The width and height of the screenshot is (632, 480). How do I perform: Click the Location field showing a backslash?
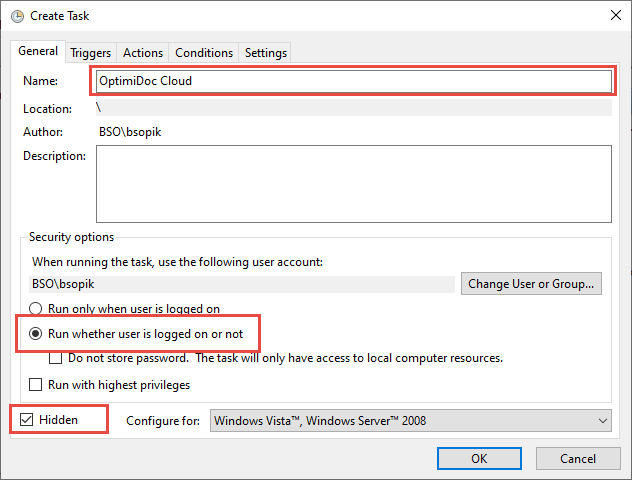(352, 108)
